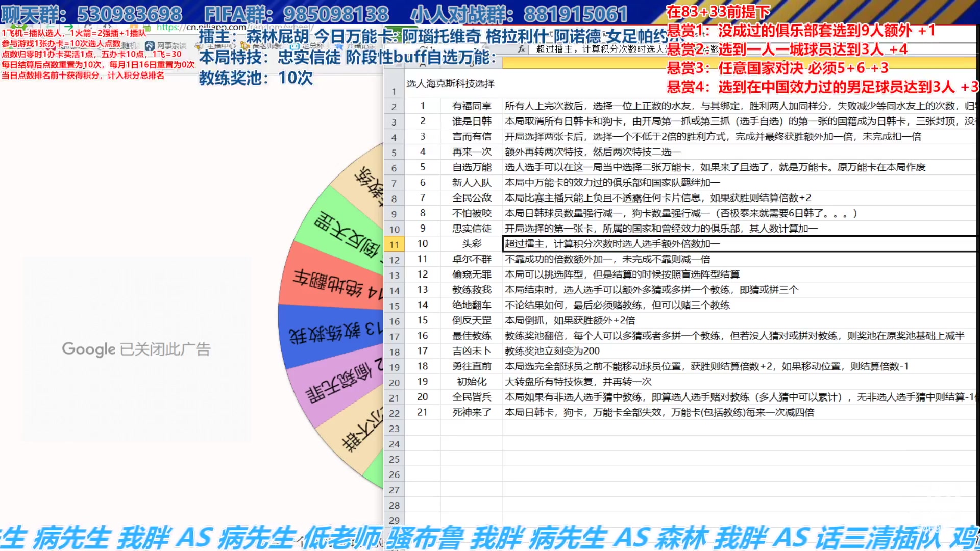Click the cell 死神来了
Viewport: 980px width, 551px height.
coord(472,412)
